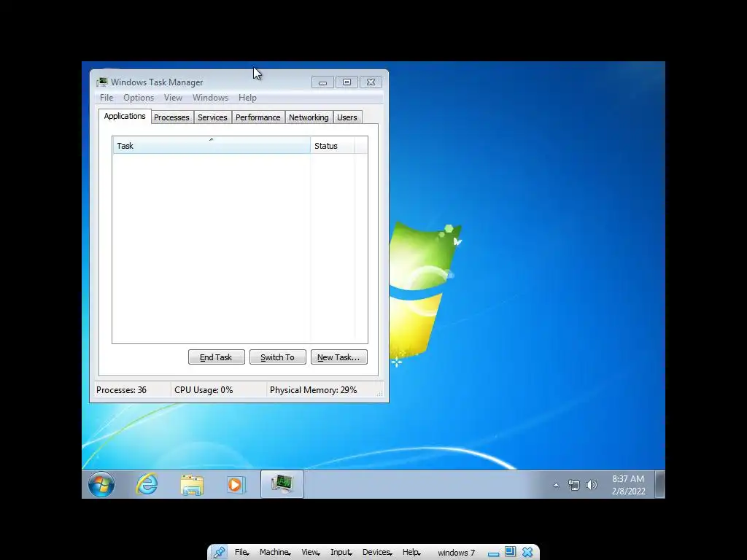Click Task Manager title bar icon

(x=102, y=82)
